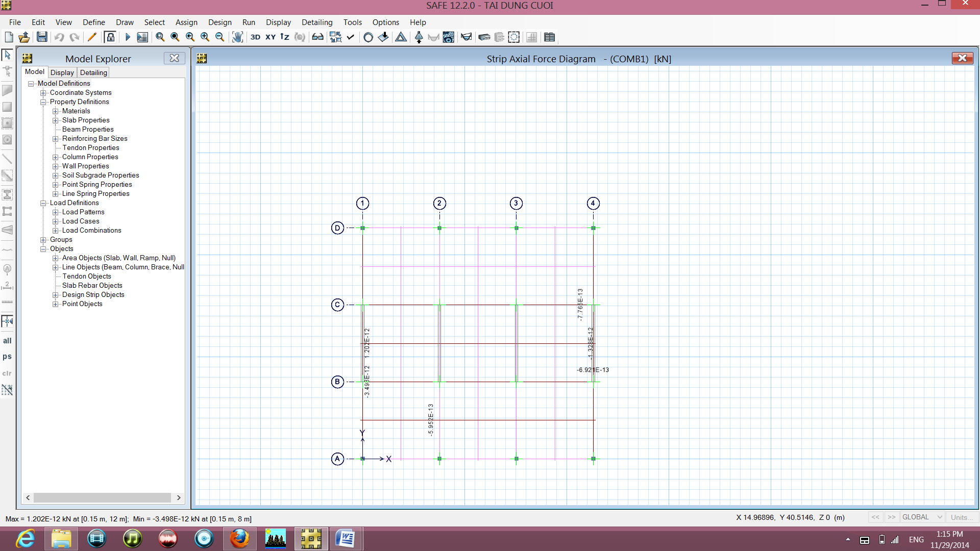Switch to Detailing tab in Model Explorer

point(93,72)
